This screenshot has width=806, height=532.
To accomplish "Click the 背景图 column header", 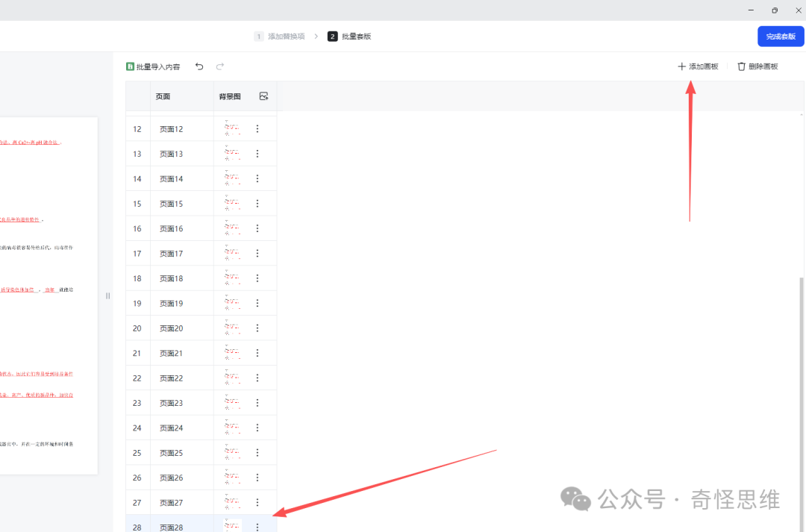I will click(230, 97).
